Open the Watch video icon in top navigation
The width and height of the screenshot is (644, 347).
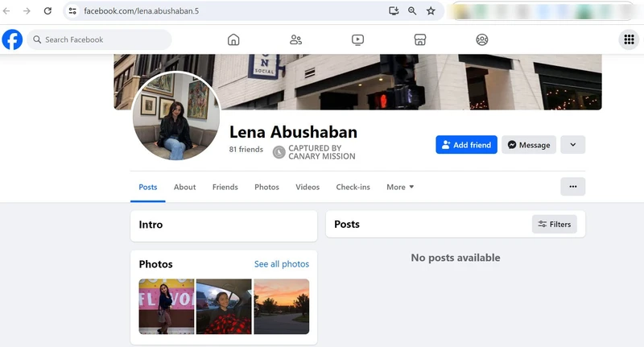tap(357, 39)
